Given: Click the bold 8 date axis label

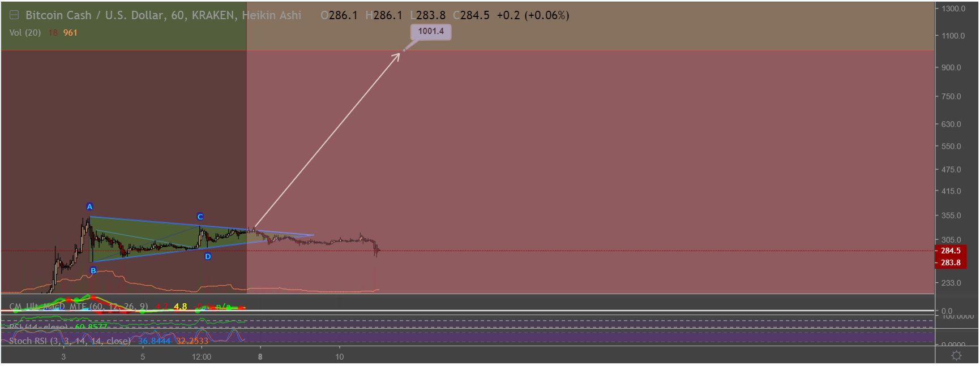Looking at the screenshot, I should 260,357.
